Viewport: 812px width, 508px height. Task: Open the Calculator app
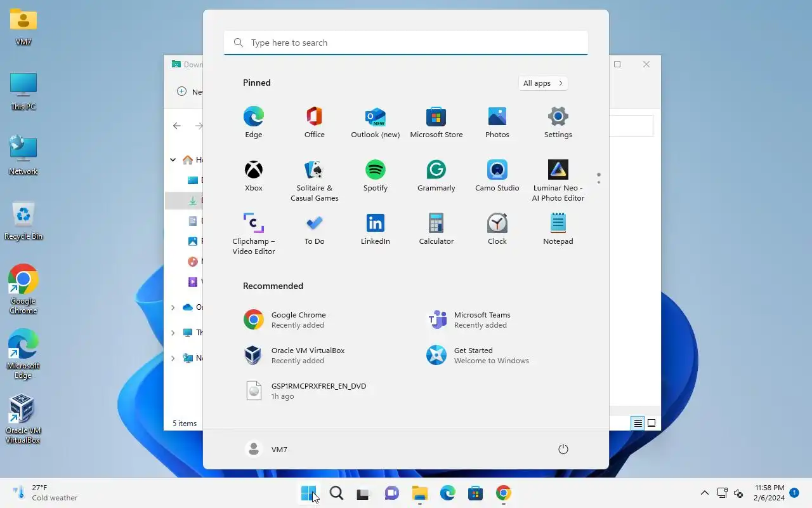436,229
